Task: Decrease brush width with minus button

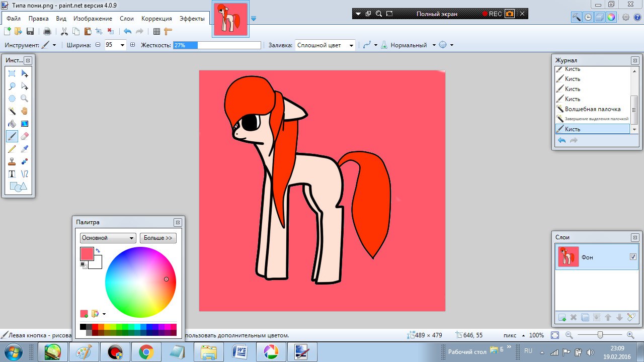Action: (x=98, y=45)
